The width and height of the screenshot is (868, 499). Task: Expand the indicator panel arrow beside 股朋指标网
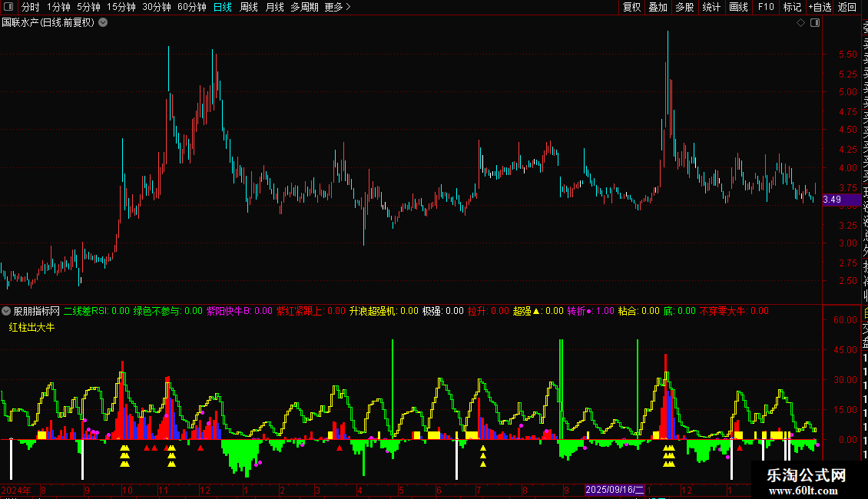[6, 311]
